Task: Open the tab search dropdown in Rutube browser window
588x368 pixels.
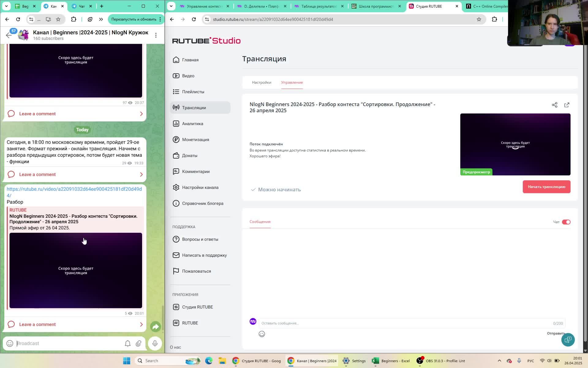Action: pos(171,6)
